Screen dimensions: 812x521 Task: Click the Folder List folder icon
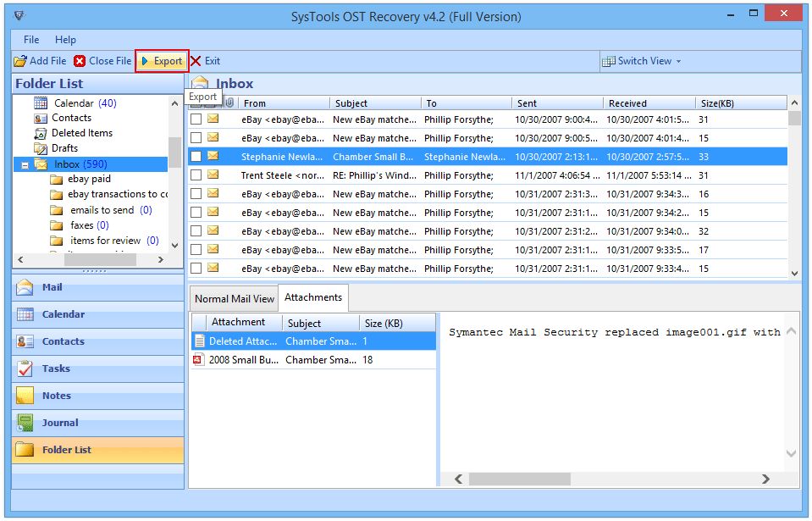25,450
